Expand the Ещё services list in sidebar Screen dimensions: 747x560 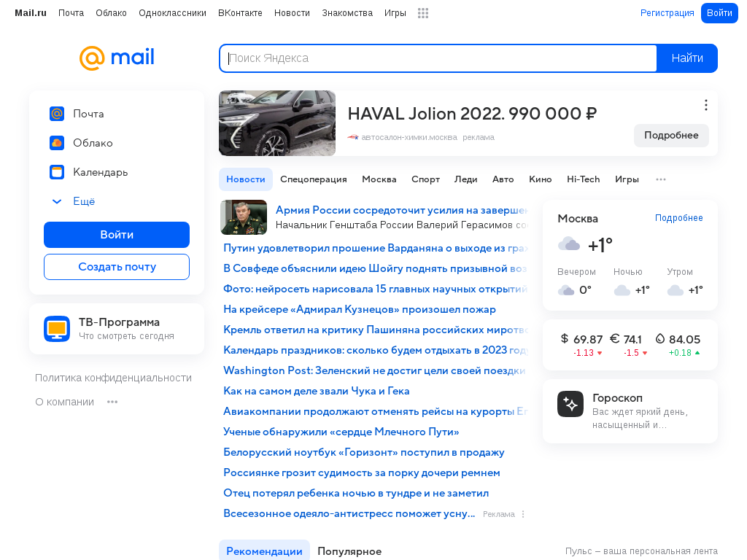(74, 201)
